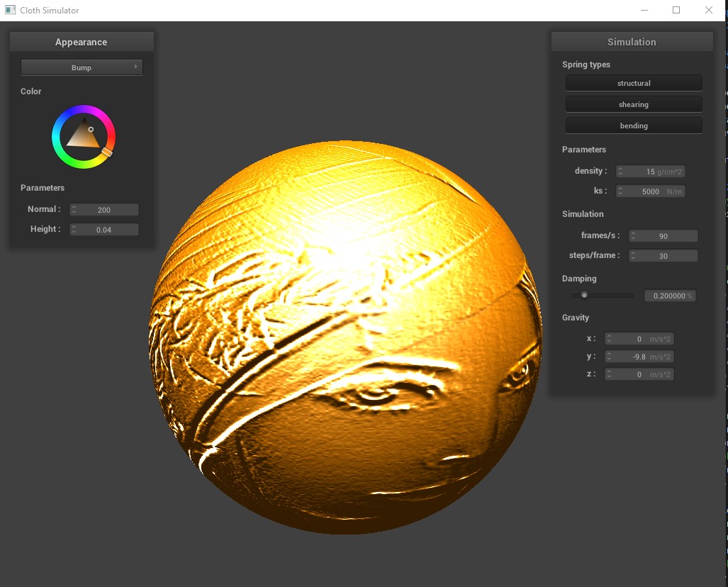728x587 pixels.
Task: Click the ks spring constant field
Action: [651, 191]
